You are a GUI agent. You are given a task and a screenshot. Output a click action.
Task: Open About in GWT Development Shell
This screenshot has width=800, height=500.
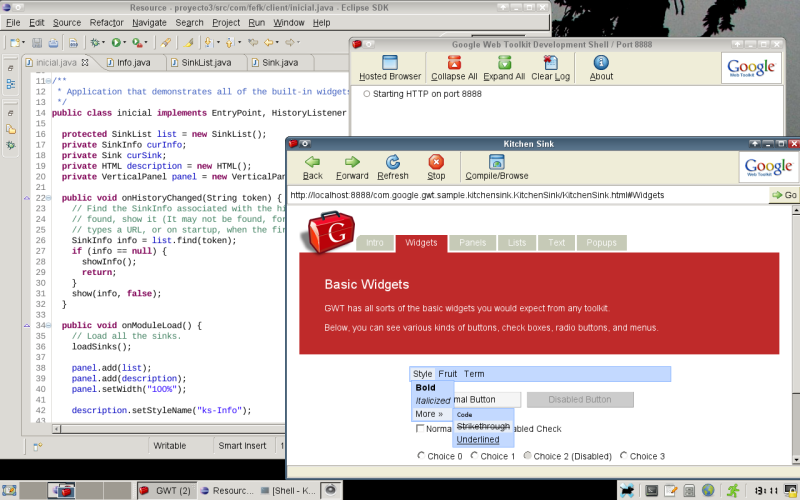click(x=601, y=68)
